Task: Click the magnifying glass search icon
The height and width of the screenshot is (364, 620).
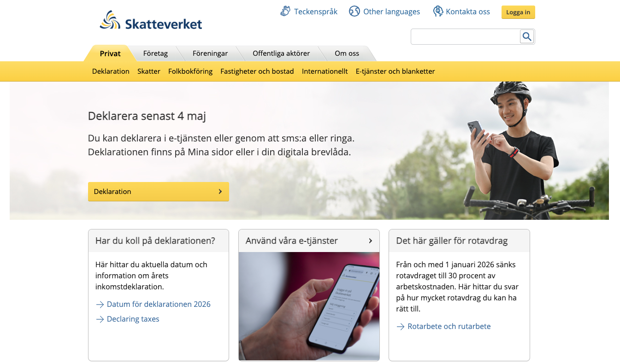Action: pyautogui.click(x=527, y=36)
